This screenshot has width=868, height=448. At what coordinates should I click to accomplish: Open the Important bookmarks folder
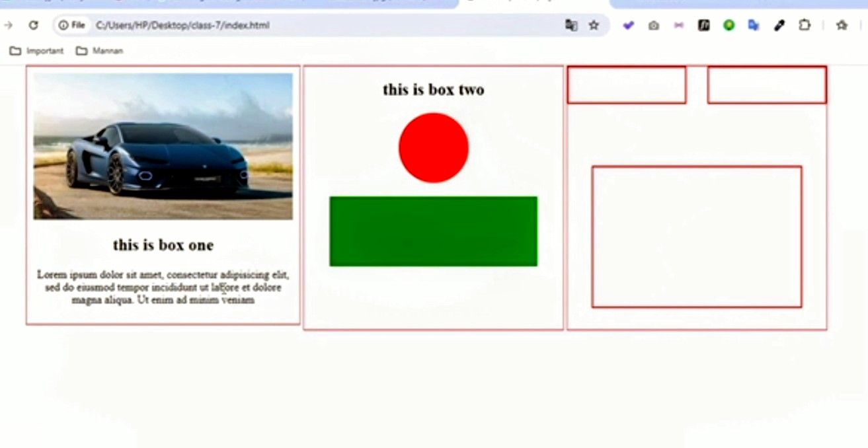(x=37, y=51)
